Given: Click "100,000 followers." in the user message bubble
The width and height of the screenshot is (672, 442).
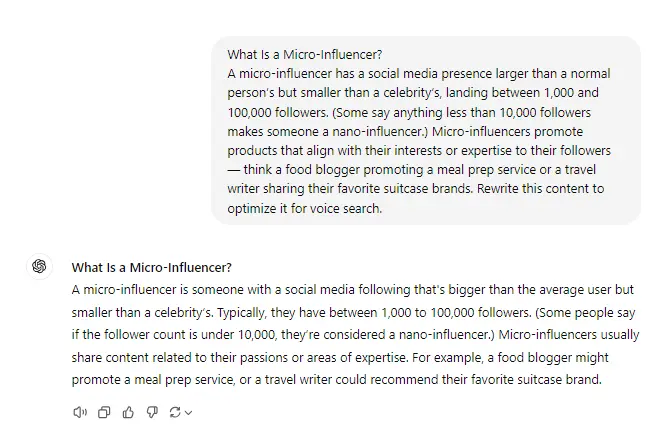Looking at the screenshot, I should click(x=277, y=112).
